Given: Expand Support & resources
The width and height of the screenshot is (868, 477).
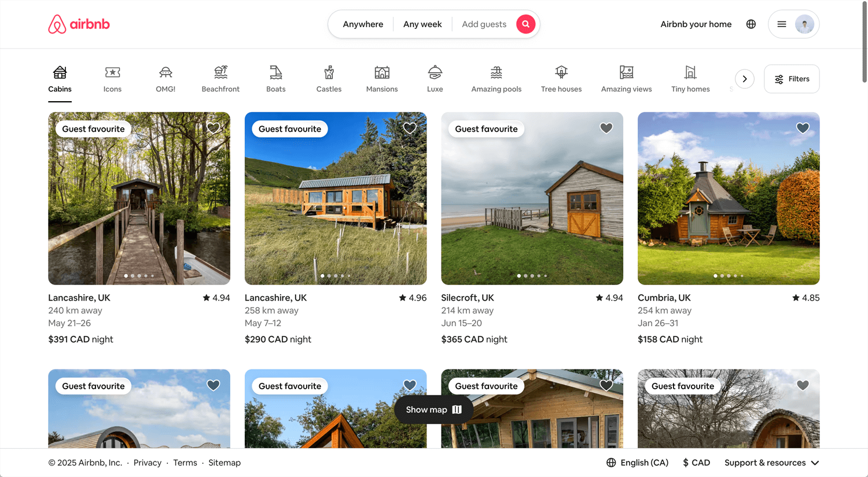Looking at the screenshot, I should pyautogui.click(x=772, y=463).
